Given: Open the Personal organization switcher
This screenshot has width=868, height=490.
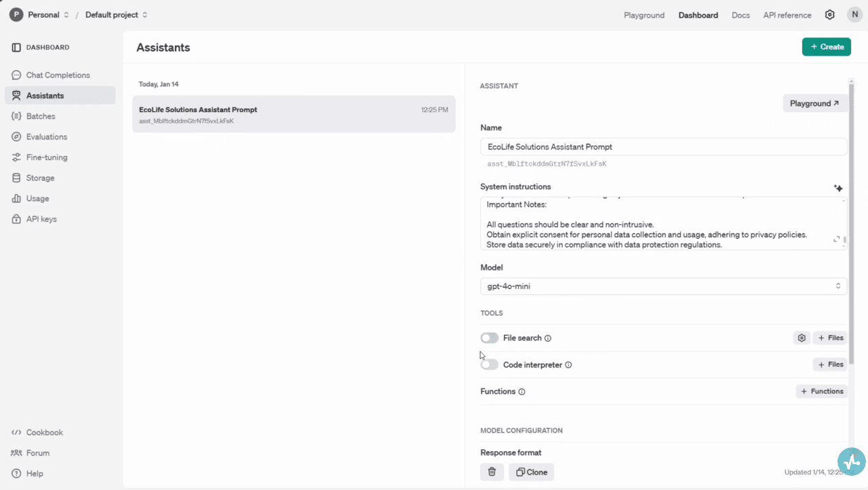Looking at the screenshot, I should (x=41, y=15).
